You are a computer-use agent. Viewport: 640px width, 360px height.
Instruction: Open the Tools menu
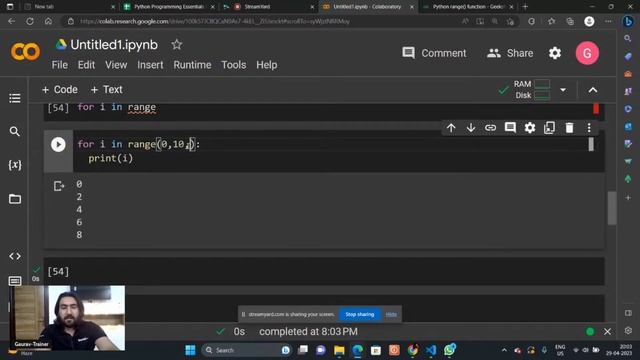click(x=233, y=65)
